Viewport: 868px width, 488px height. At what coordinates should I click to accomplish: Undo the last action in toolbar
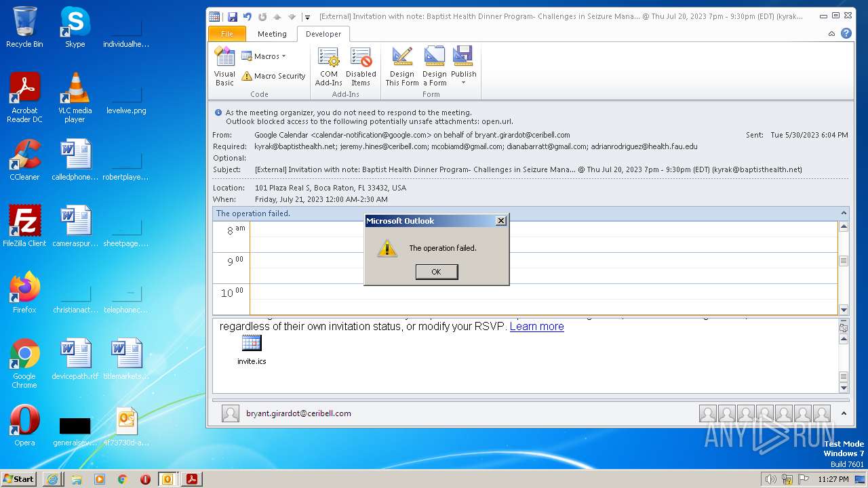coord(247,16)
